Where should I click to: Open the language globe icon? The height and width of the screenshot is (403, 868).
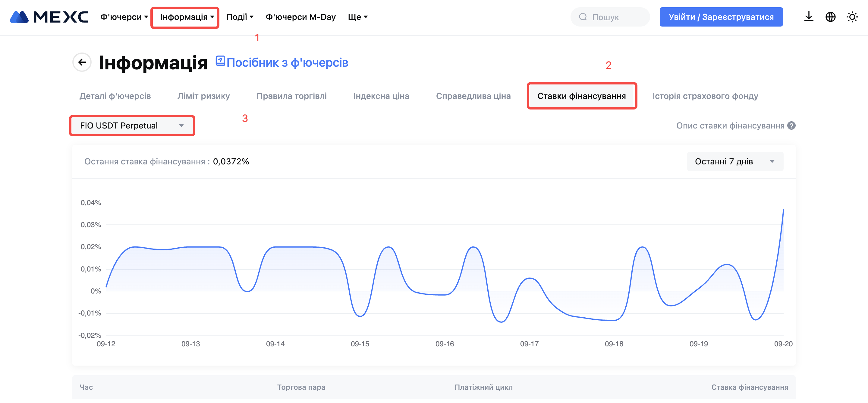830,17
